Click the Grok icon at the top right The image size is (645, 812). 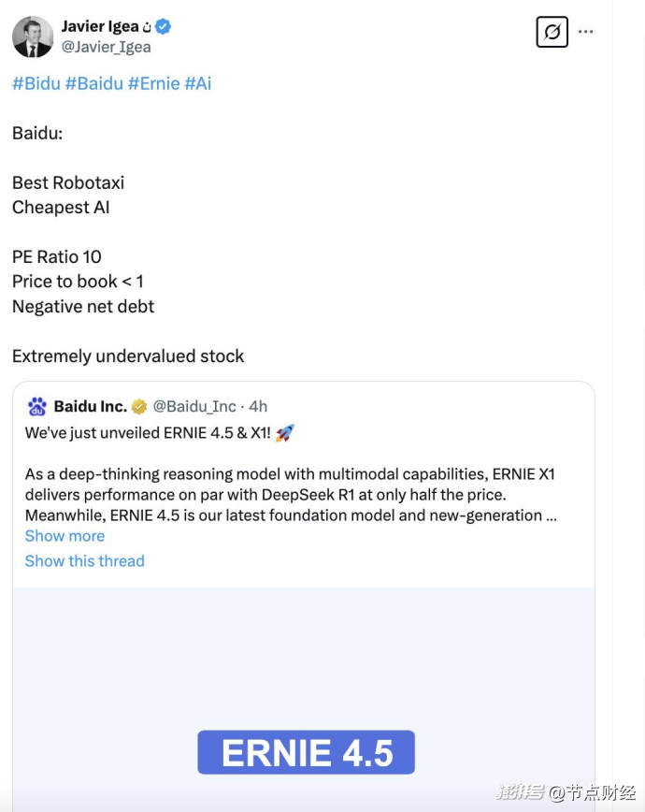[x=552, y=33]
